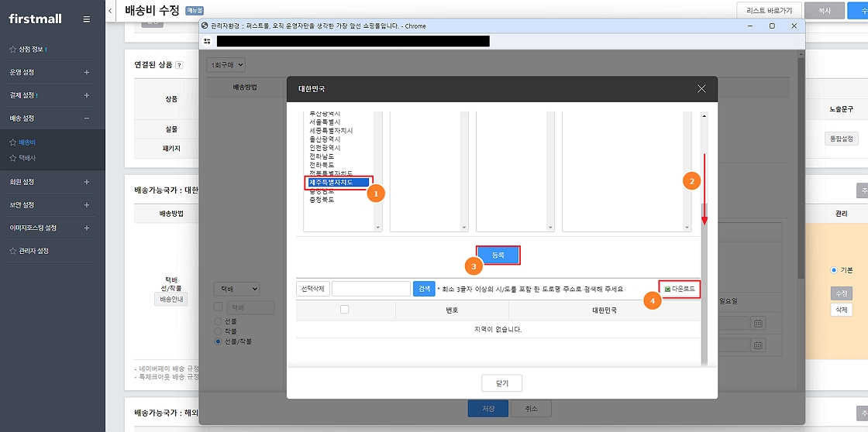
Task: Select 제주특별자치도 in the region list
Action: click(x=338, y=181)
